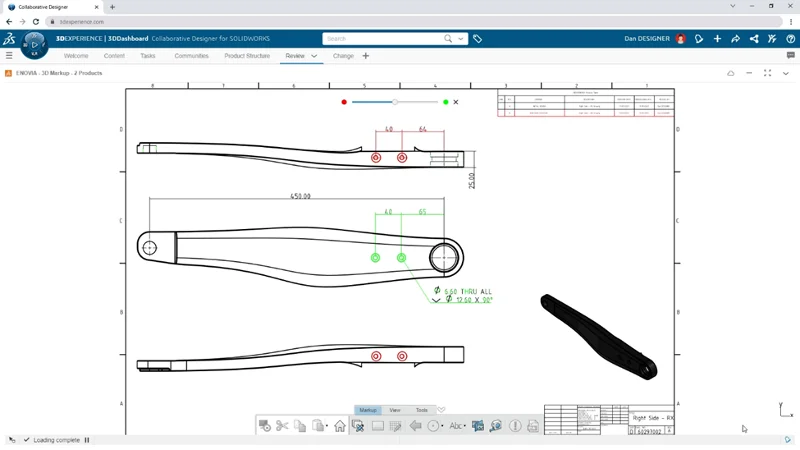Click the share icon in top bar
800x450 pixels.
pyautogui.click(x=735, y=39)
